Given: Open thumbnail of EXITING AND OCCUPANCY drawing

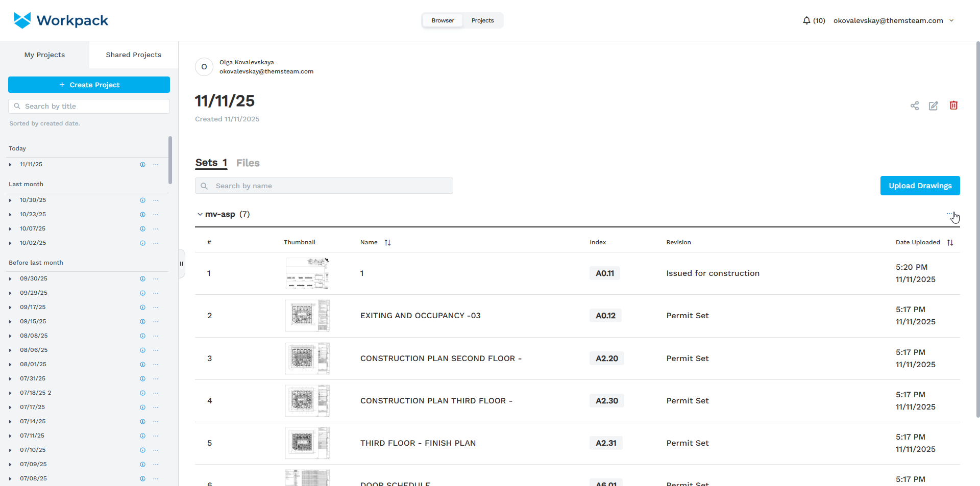Looking at the screenshot, I should [x=307, y=316].
